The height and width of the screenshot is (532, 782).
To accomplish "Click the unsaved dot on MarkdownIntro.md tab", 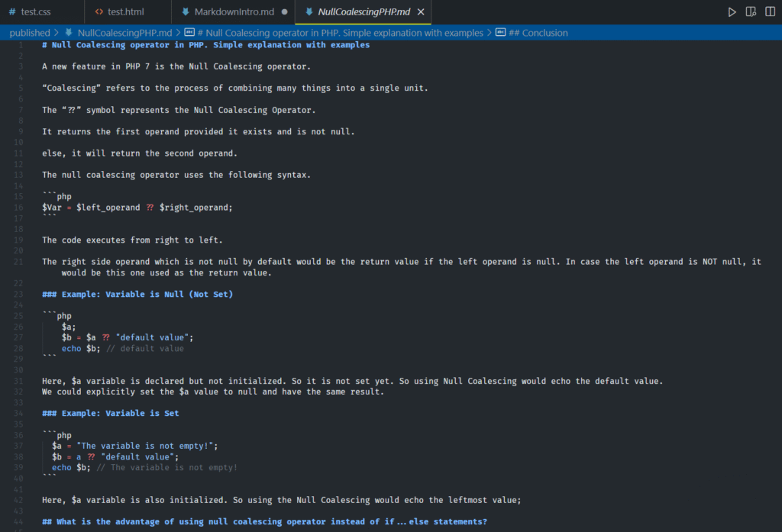I will pyautogui.click(x=285, y=12).
